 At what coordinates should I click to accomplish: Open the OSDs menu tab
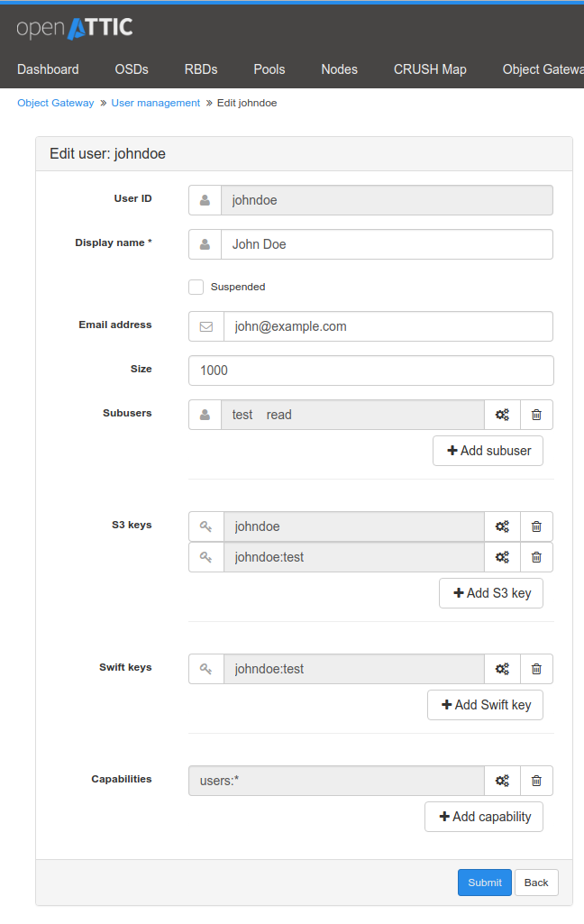[132, 69]
